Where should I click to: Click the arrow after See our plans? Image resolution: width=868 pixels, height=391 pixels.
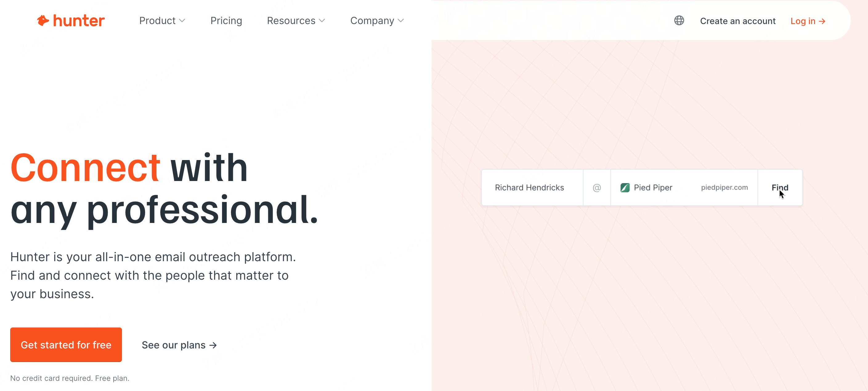point(213,345)
